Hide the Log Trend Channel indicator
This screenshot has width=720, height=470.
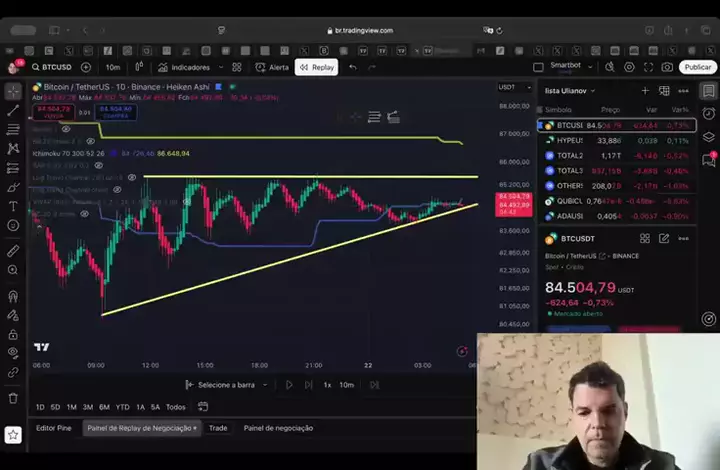pyautogui.click(x=133, y=177)
